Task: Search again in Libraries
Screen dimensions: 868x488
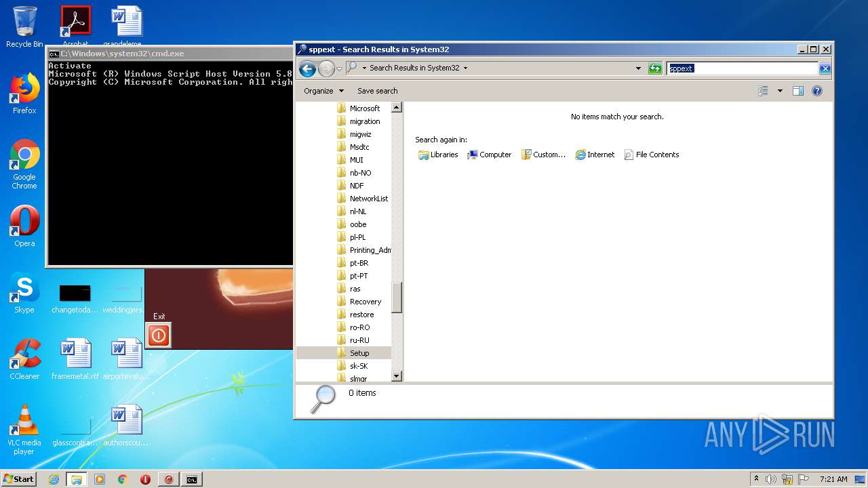Action: (438, 155)
